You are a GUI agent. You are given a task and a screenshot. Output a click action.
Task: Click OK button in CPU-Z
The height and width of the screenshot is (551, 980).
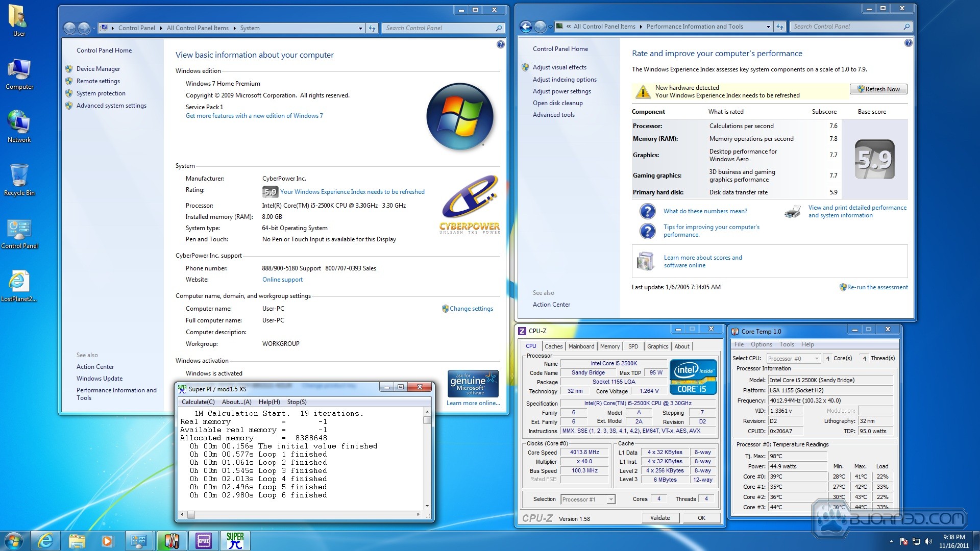point(701,518)
